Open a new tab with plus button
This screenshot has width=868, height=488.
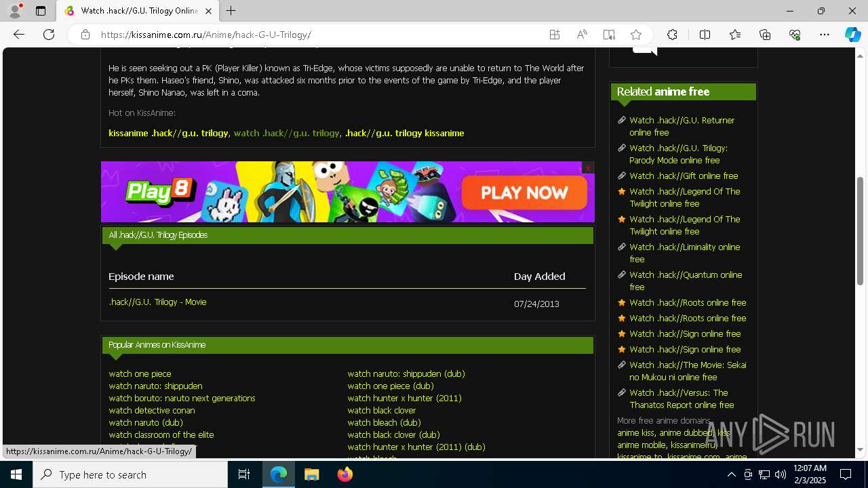(x=231, y=11)
